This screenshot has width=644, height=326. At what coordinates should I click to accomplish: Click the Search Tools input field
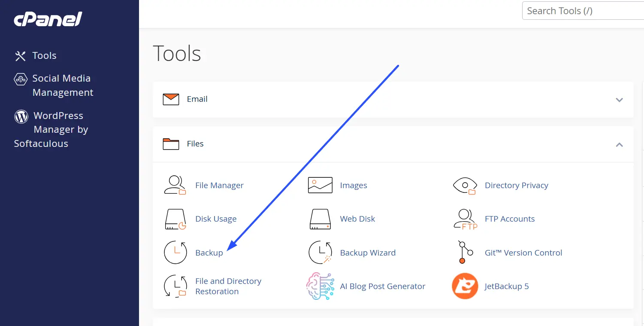pyautogui.click(x=583, y=11)
